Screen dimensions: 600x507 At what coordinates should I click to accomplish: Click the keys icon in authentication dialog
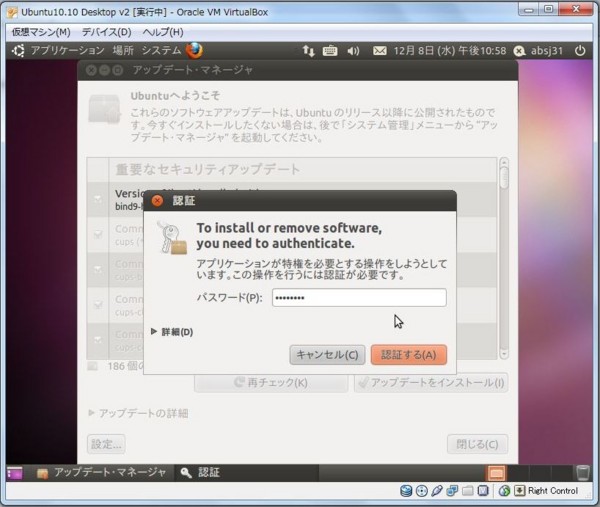[x=172, y=237]
